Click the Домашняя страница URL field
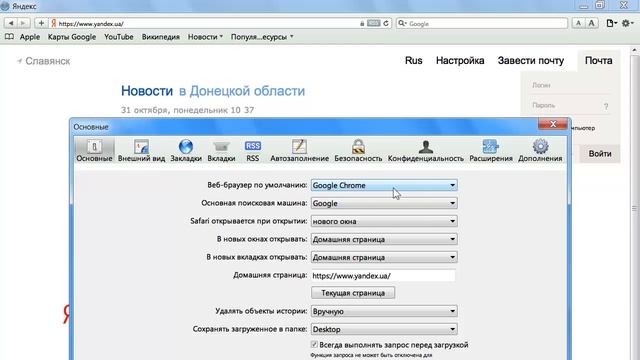The image size is (640, 360). click(383, 276)
